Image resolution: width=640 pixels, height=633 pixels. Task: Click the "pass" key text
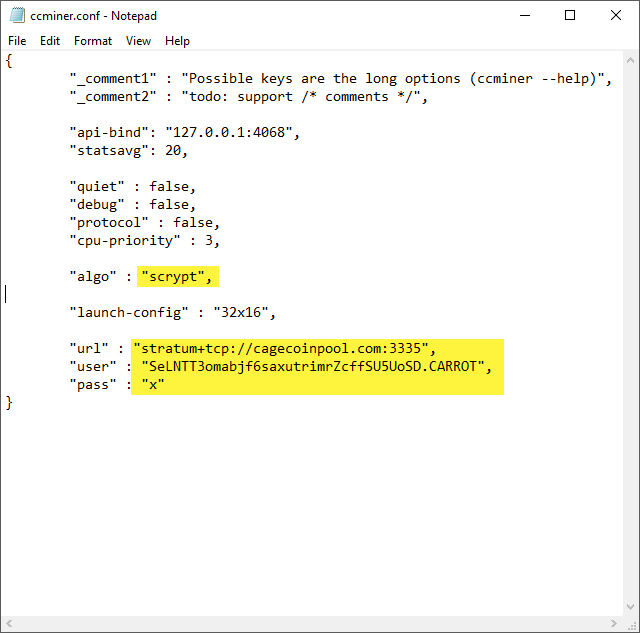click(x=93, y=384)
